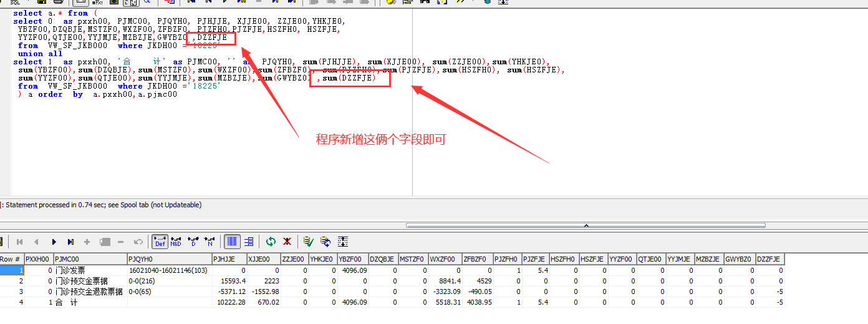Click cell value '4038.95'

[x=478, y=302]
